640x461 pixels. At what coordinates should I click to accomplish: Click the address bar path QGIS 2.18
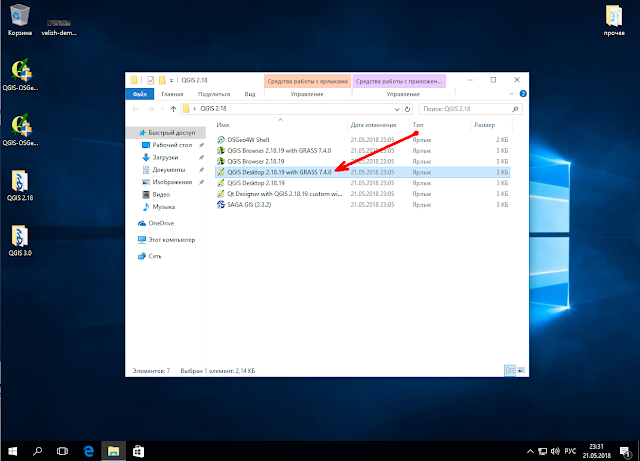[x=213, y=109]
